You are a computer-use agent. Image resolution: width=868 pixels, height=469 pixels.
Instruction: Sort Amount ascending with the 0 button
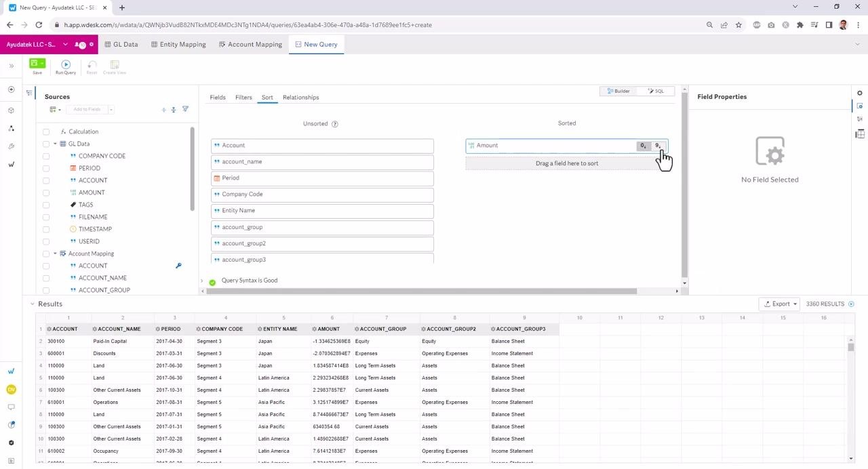tap(643, 146)
